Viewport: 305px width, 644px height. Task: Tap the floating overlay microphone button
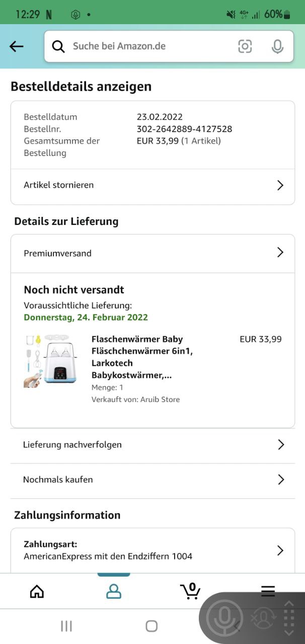coord(224,617)
